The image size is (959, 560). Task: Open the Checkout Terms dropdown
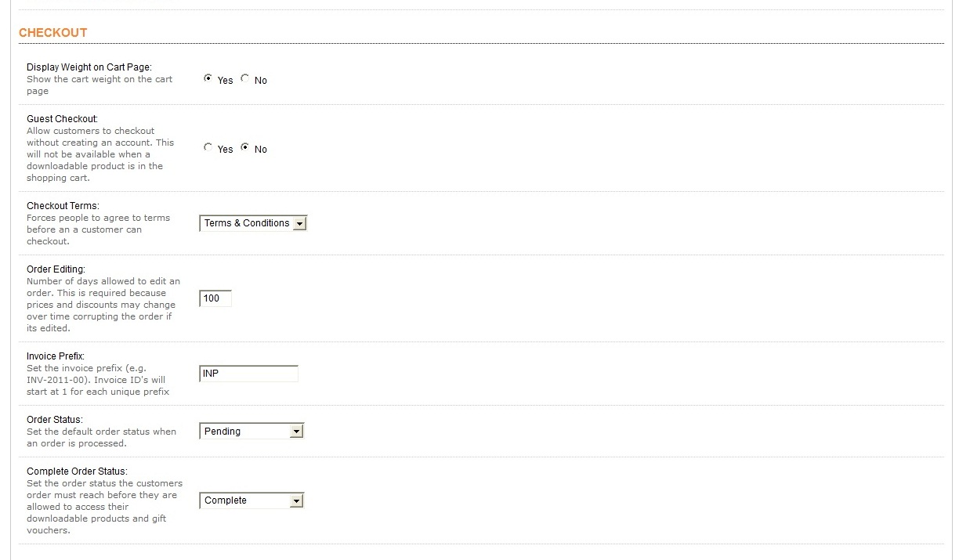tap(253, 223)
